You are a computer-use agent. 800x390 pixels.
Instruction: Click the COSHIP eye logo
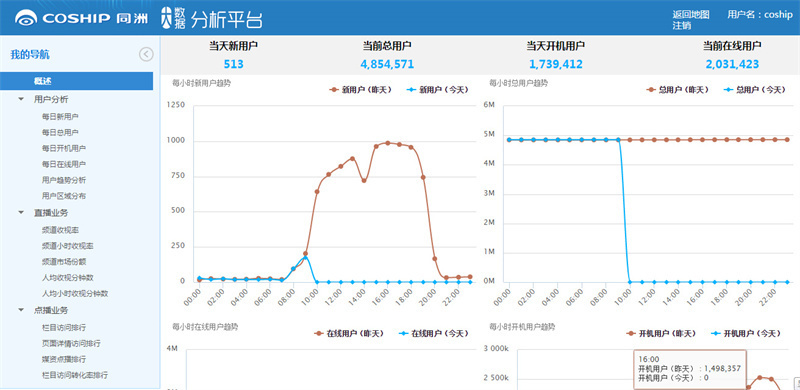click(x=26, y=18)
